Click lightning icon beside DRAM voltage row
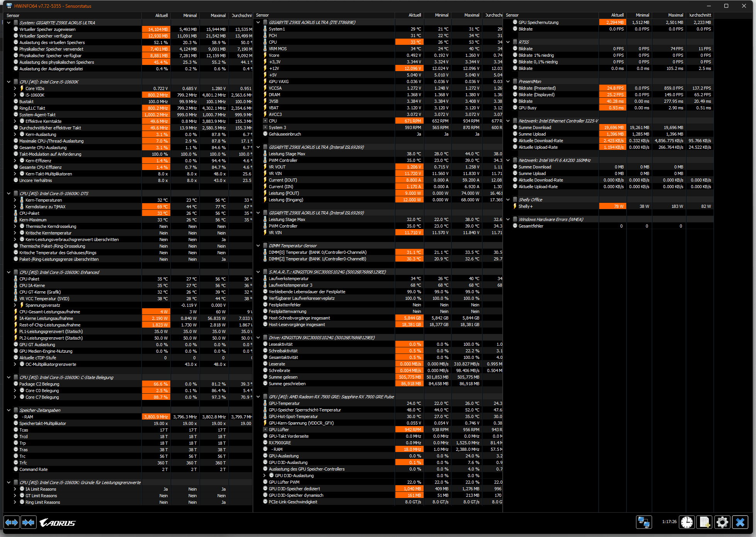This screenshot has width=756, height=537. (x=265, y=95)
